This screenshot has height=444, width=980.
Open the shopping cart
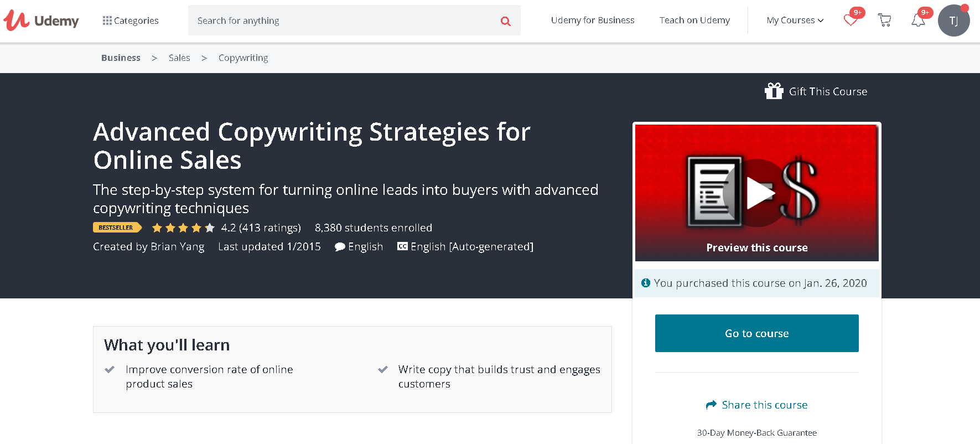884,20
